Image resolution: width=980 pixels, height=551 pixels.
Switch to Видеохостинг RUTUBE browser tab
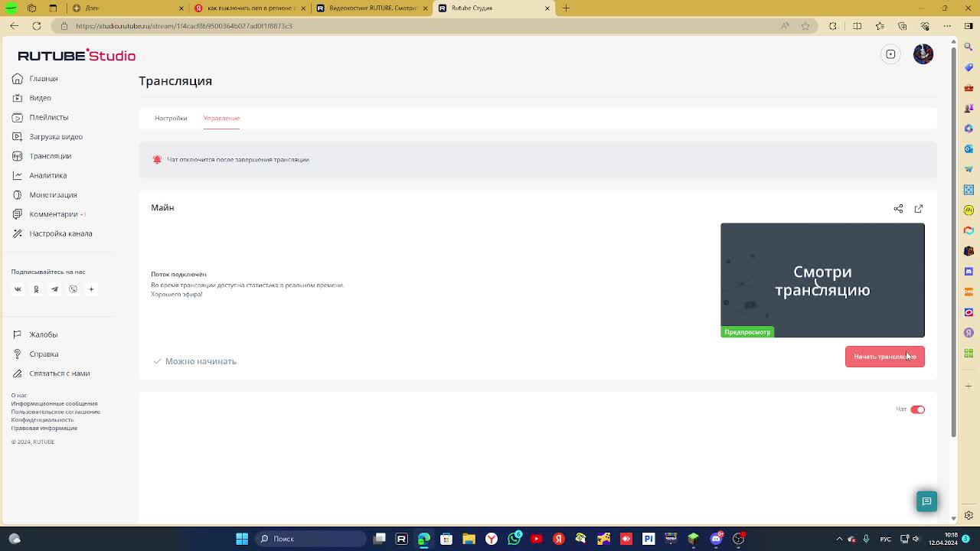click(371, 8)
